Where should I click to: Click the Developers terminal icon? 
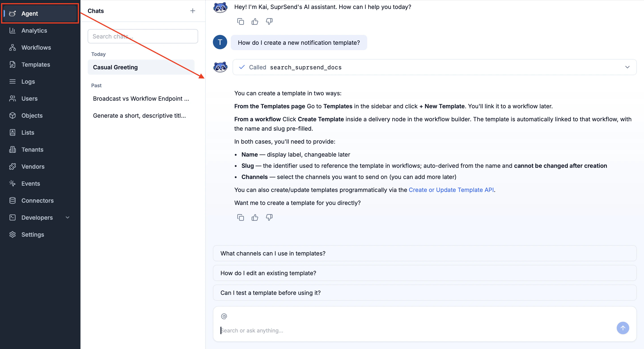pos(13,218)
